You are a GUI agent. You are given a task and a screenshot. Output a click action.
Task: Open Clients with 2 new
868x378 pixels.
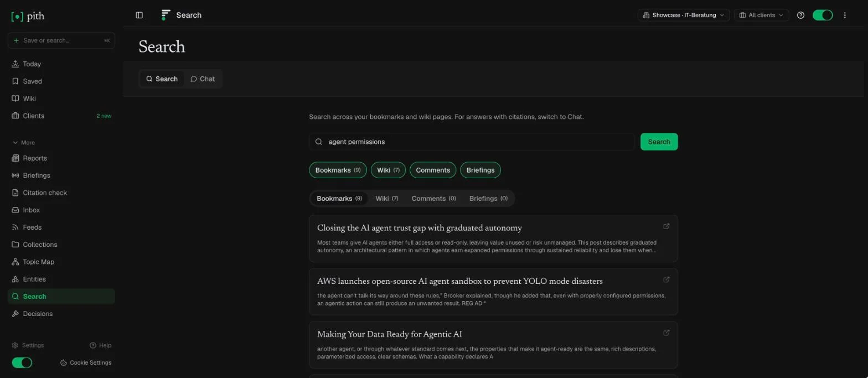[x=61, y=116]
